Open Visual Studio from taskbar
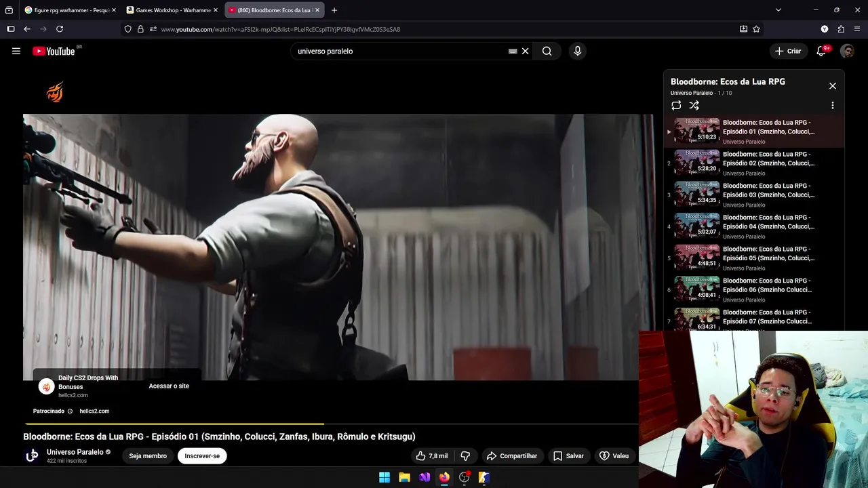This screenshot has width=868, height=488. click(425, 477)
